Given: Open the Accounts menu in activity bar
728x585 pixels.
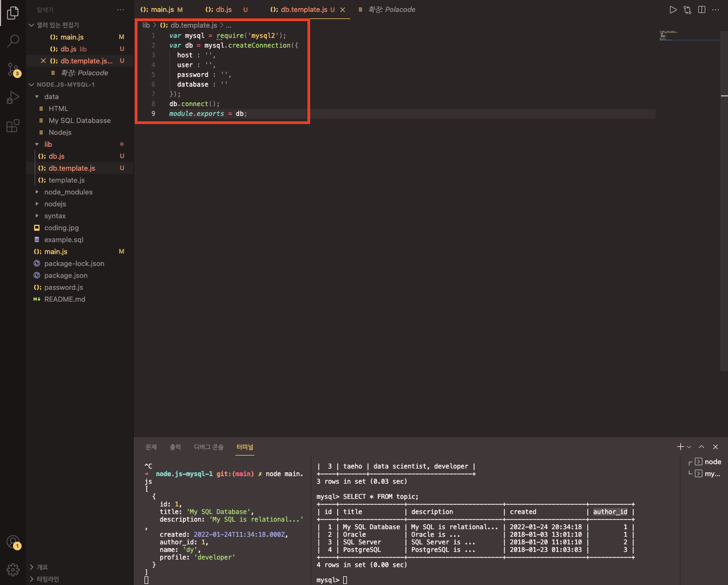Looking at the screenshot, I should coord(13,542).
